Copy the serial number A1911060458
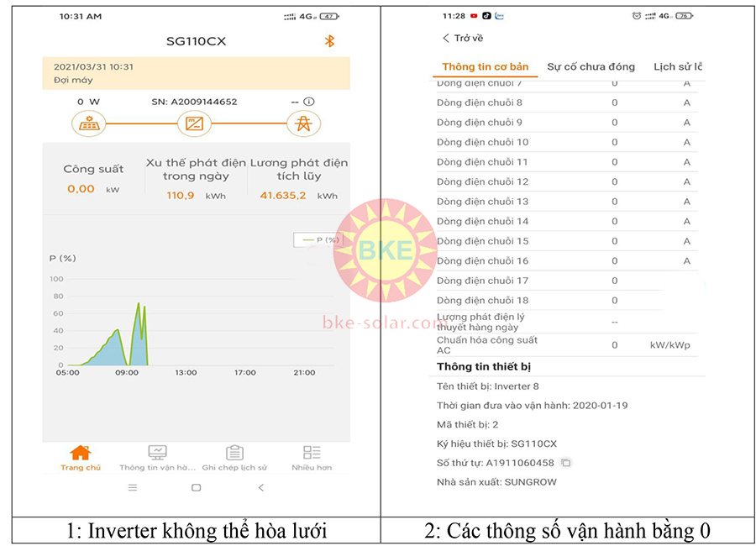756x546 pixels. coord(566,463)
